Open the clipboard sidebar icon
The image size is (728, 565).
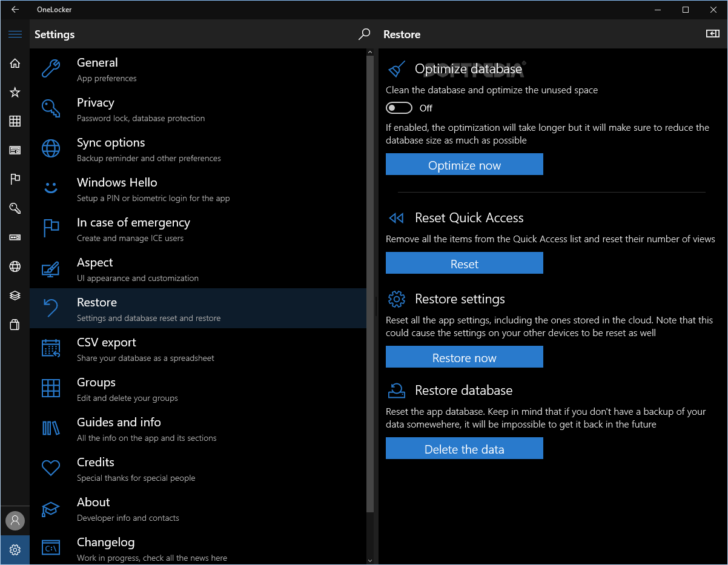[x=15, y=325]
